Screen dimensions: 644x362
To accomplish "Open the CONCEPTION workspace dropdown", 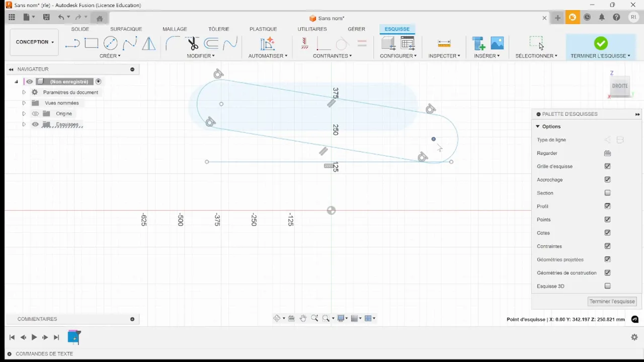I will [x=34, y=42].
